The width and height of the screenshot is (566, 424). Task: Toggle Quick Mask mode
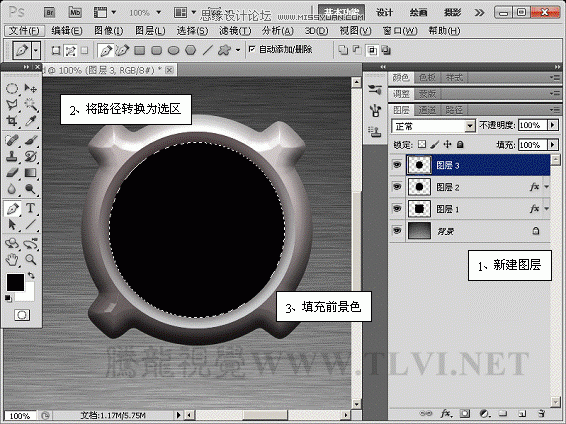point(22,315)
